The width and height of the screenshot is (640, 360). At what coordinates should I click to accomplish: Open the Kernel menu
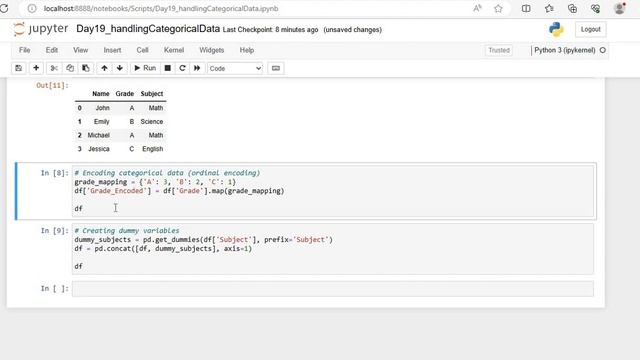pos(174,50)
